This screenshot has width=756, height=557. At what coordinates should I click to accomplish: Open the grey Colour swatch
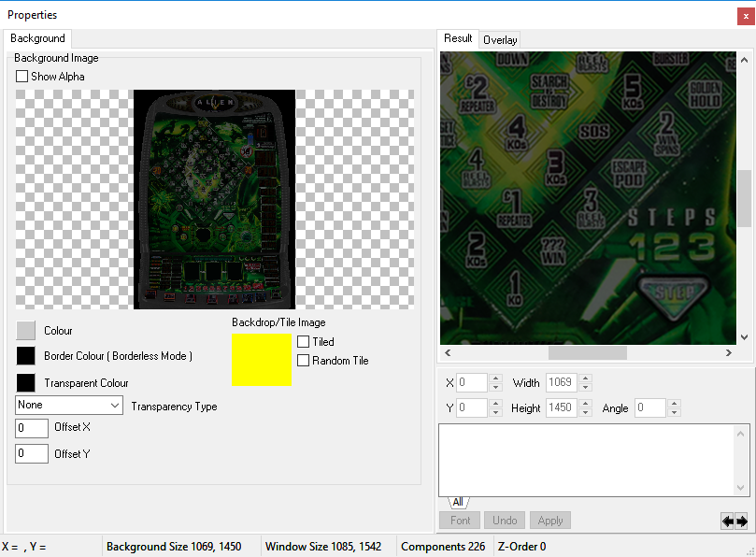coord(25,330)
